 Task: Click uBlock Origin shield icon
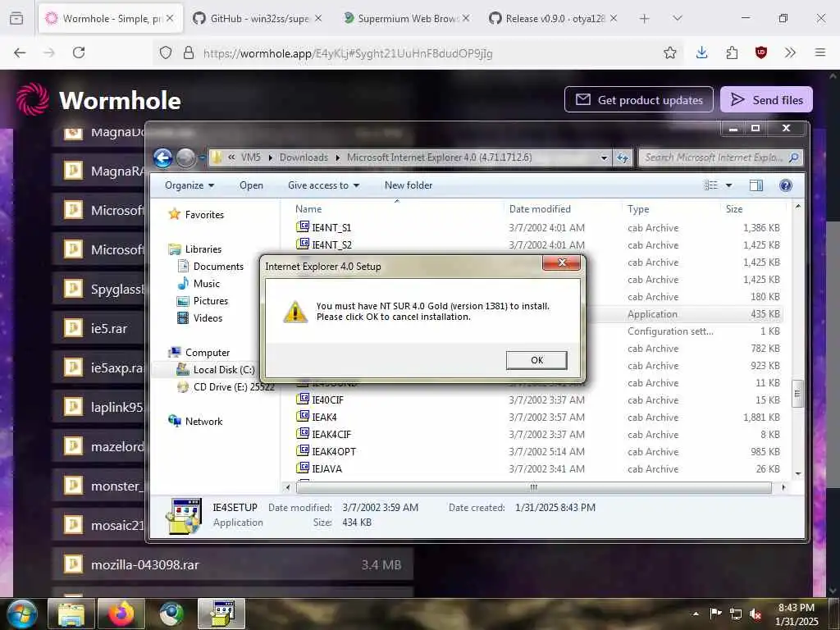761,52
